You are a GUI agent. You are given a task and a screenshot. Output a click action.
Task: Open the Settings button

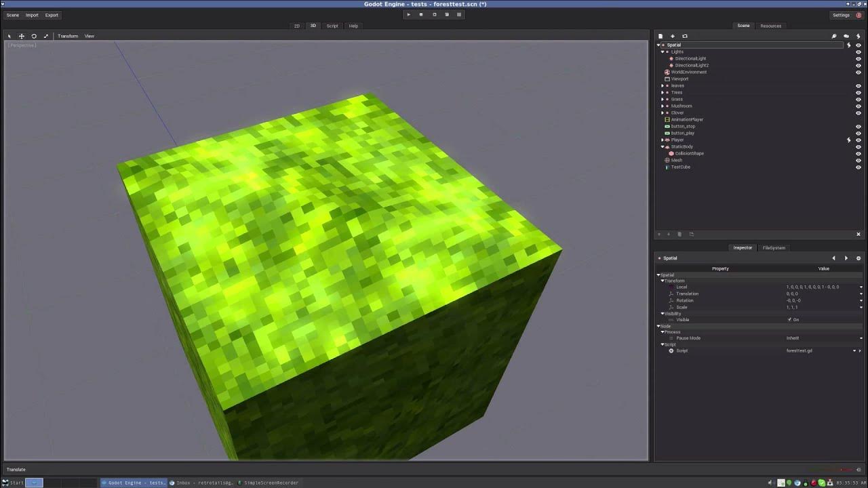841,15
